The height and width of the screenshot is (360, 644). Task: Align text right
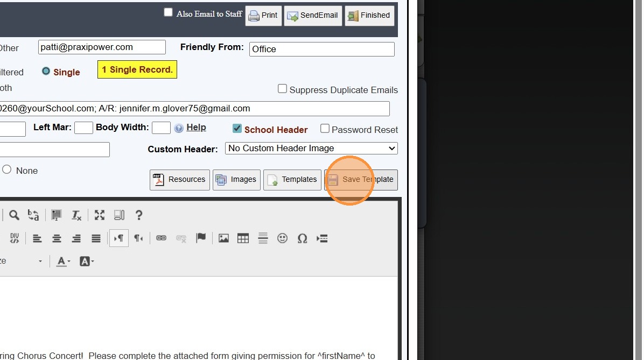76,238
